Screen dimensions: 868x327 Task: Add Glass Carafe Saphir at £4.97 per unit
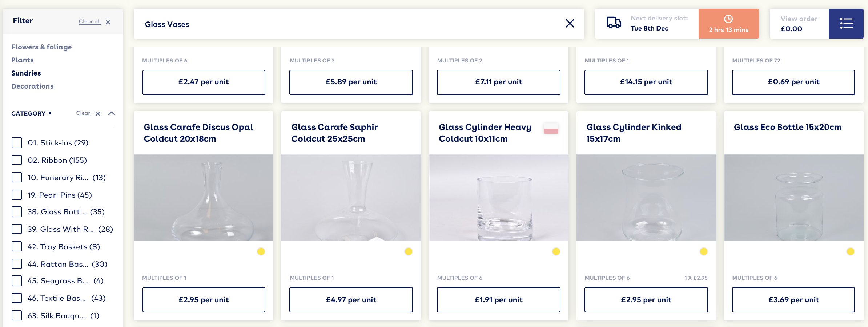[x=351, y=300]
